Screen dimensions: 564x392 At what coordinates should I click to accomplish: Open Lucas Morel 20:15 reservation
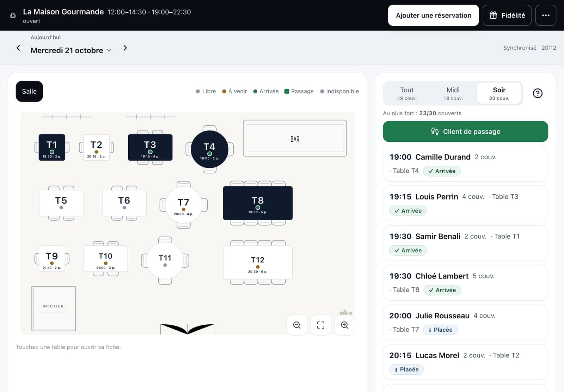[465, 362]
